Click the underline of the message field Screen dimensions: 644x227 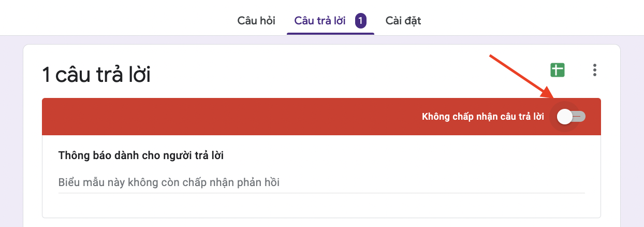pyautogui.click(x=321, y=193)
